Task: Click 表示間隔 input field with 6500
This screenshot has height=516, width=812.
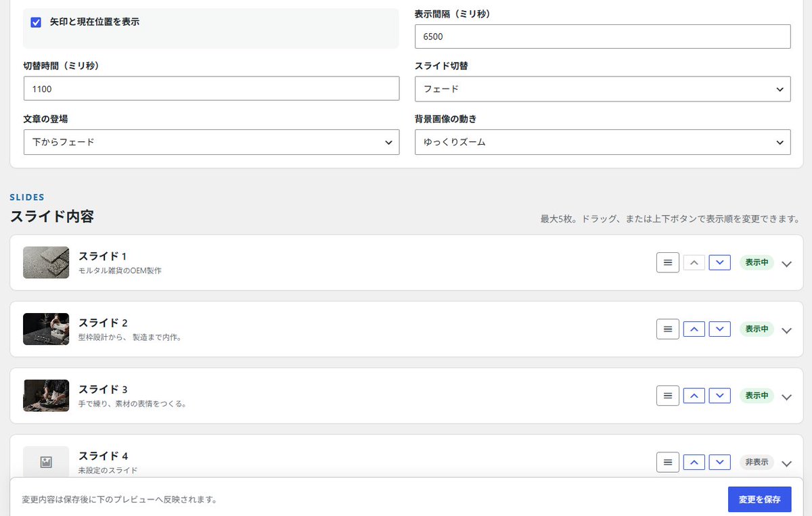Action: pyautogui.click(x=602, y=37)
